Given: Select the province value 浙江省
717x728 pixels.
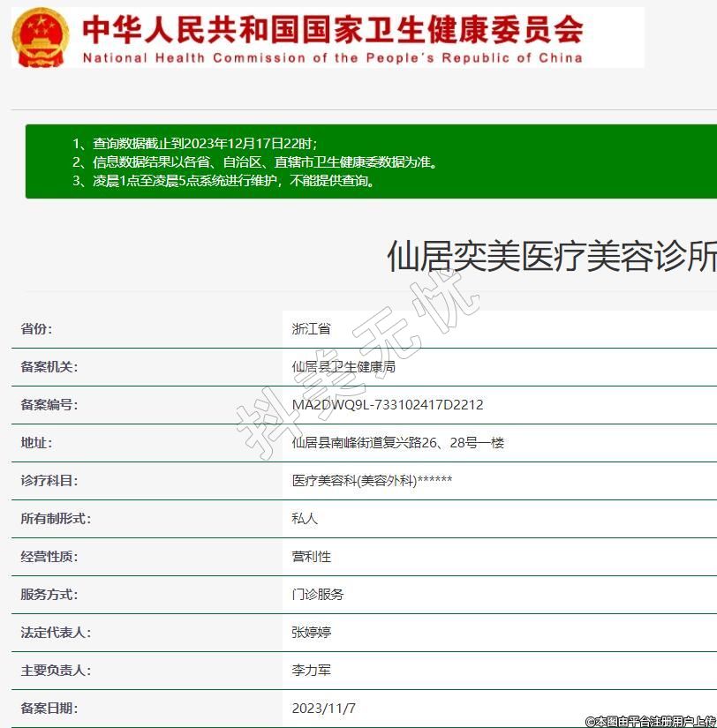Looking at the screenshot, I should [311, 329].
